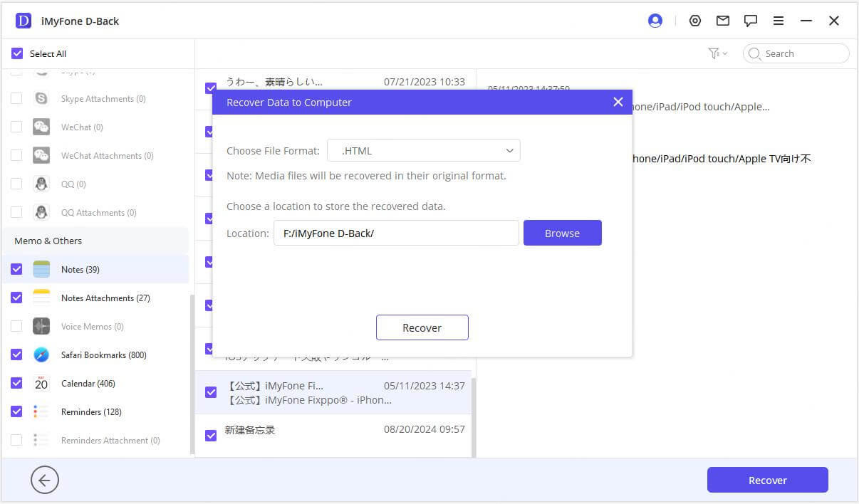
Task: Click Recover button in the dialog
Action: tap(422, 327)
